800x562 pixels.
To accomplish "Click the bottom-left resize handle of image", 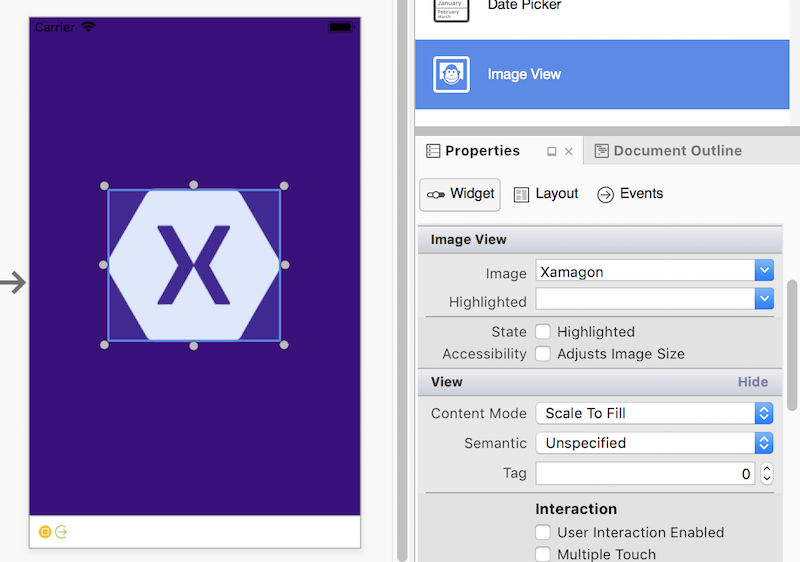I will click(x=104, y=345).
